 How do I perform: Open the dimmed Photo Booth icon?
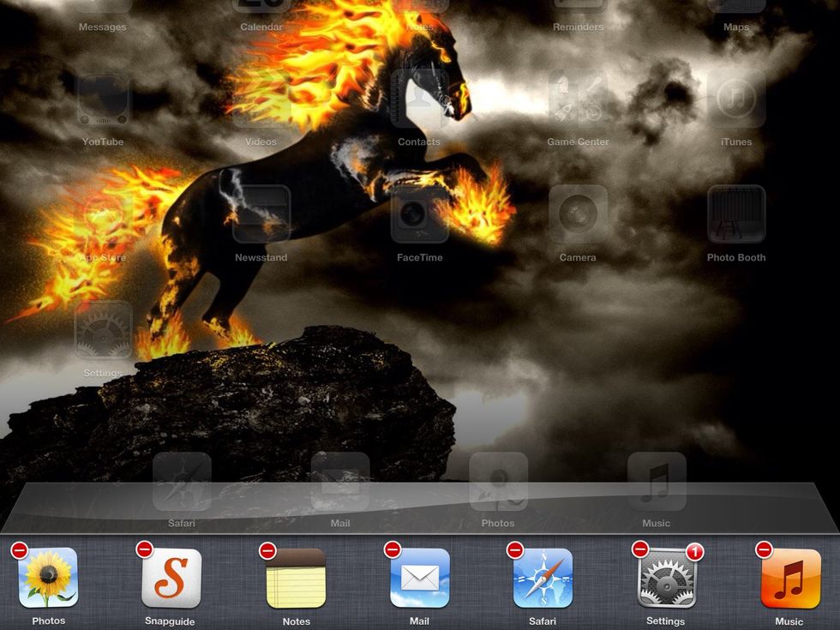736,214
